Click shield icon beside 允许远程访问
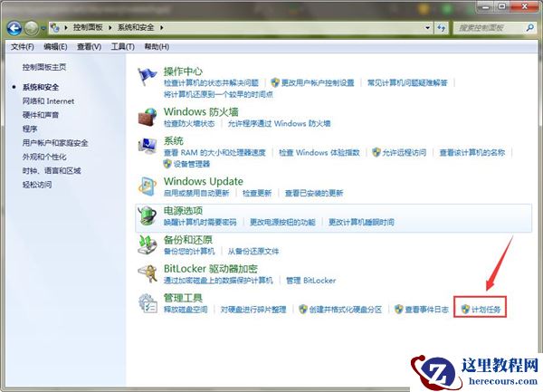 (376, 152)
